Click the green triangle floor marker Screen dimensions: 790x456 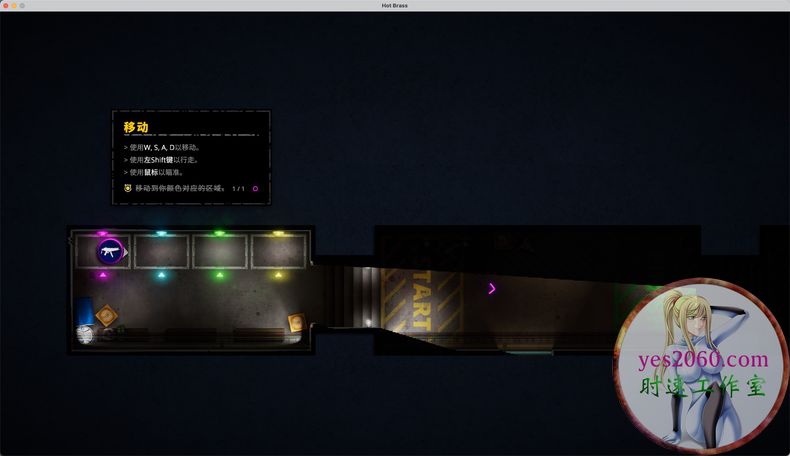tap(220, 274)
